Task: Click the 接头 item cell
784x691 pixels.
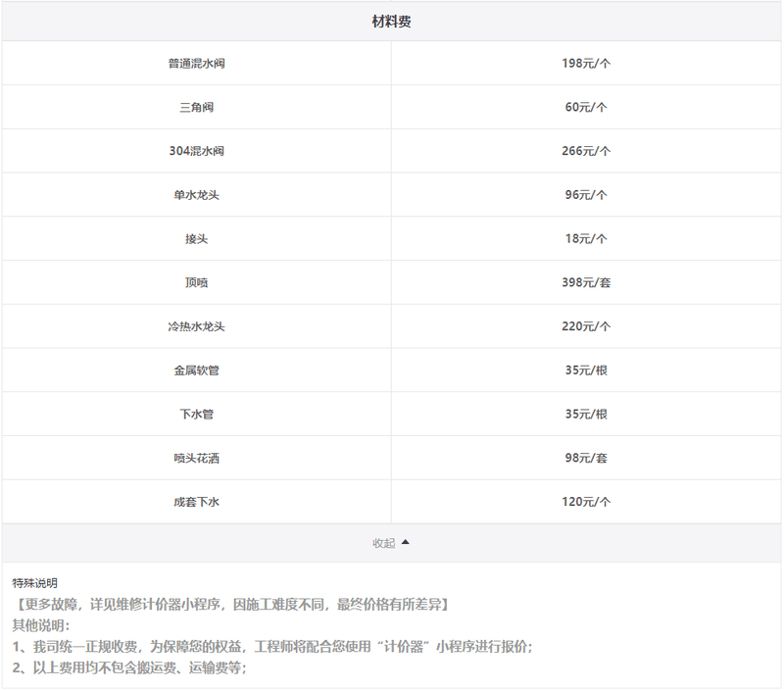Action: click(197, 239)
